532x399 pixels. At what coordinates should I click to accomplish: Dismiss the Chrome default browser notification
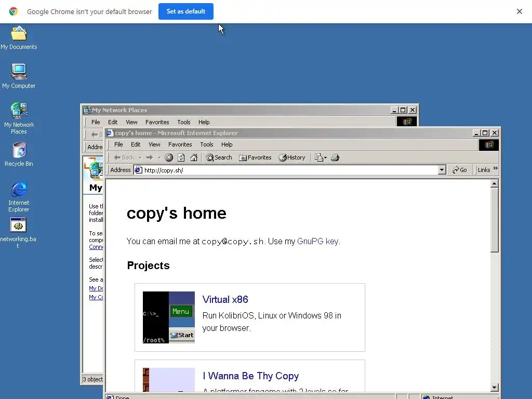click(x=519, y=11)
